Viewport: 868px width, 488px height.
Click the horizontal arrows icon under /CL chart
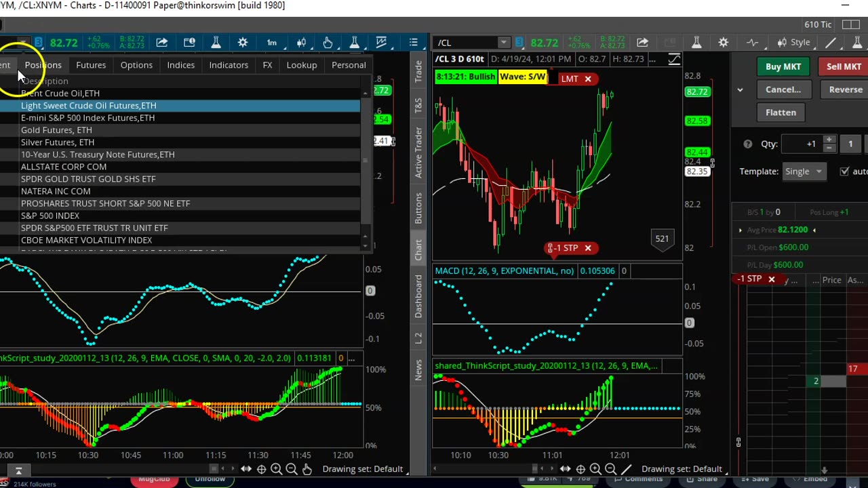(565, 469)
